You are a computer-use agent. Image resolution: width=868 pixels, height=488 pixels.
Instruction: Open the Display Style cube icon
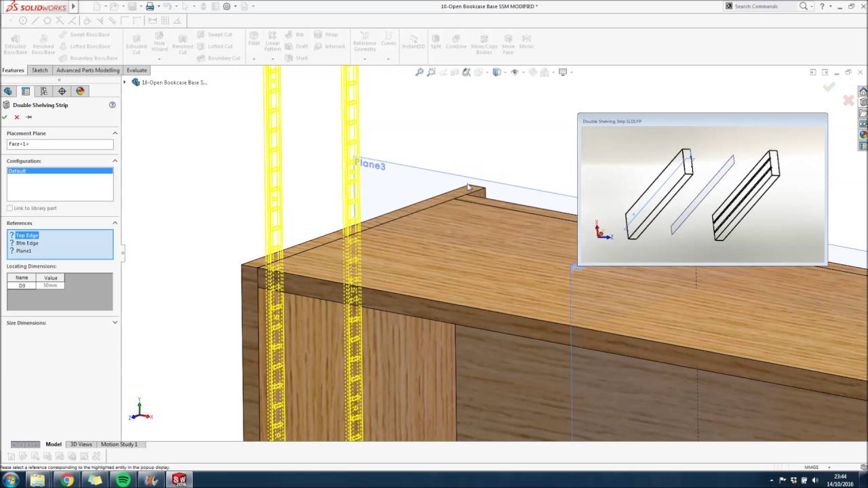[x=497, y=72]
